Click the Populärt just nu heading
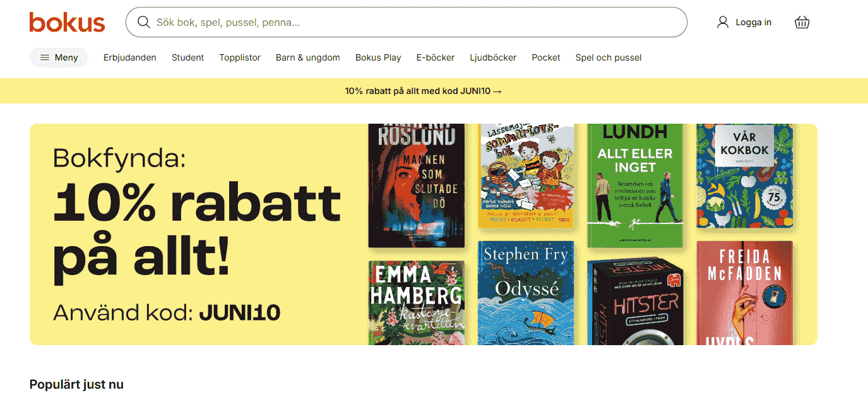 point(76,384)
